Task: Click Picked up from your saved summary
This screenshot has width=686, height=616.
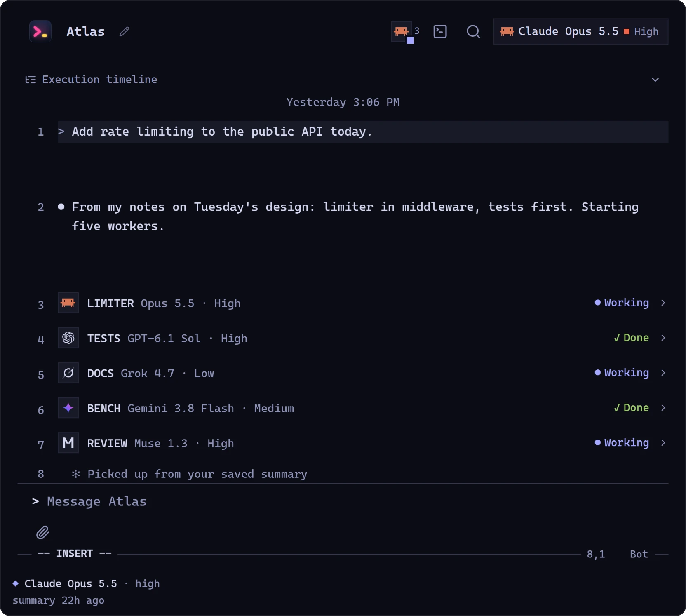Action: pyautogui.click(x=197, y=474)
